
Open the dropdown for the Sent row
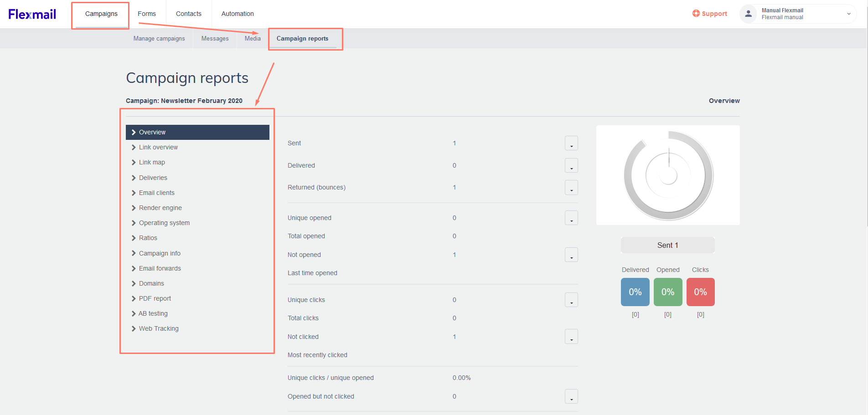(571, 143)
